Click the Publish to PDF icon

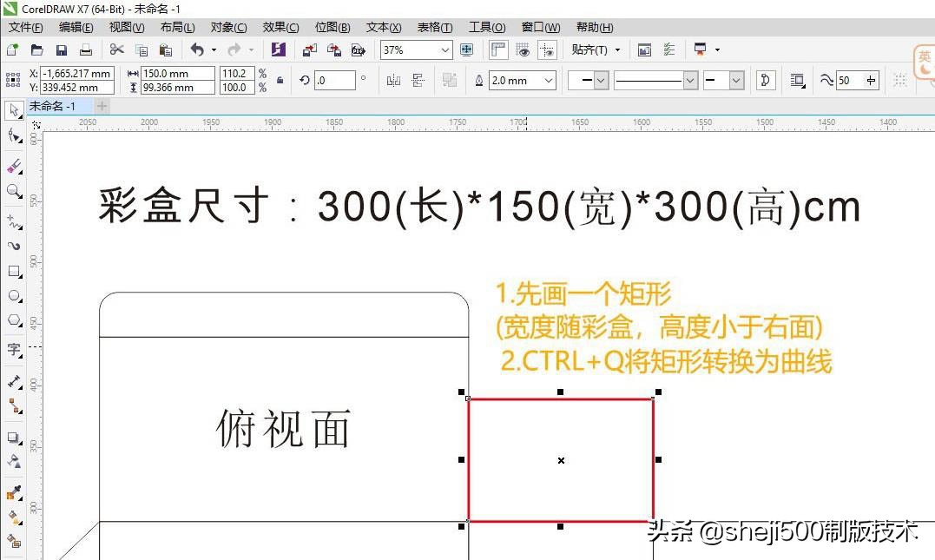click(x=359, y=50)
